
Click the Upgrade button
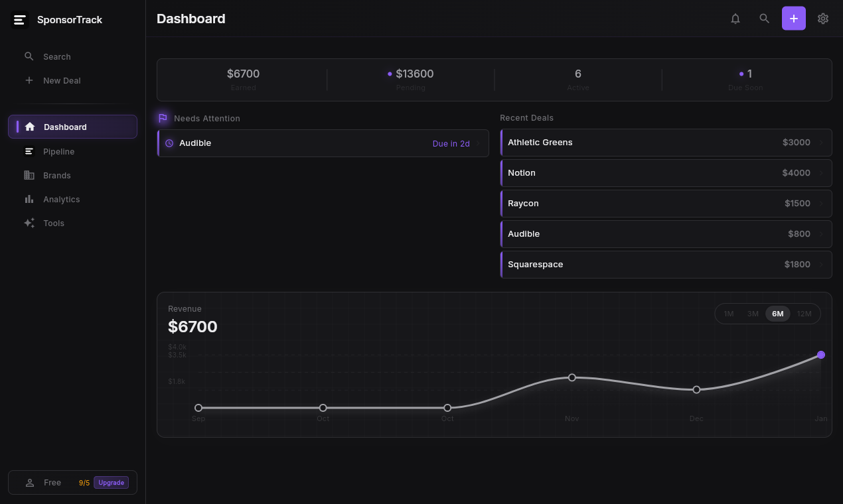pyautogui.click(x=110, y=483)
